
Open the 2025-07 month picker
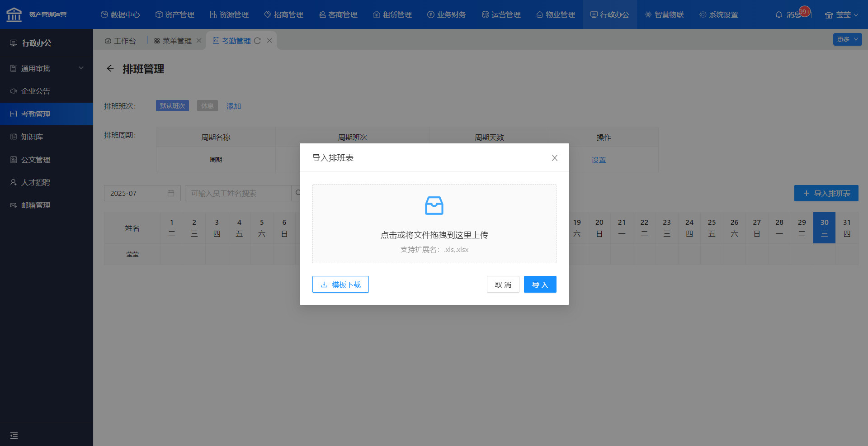coord(142,193)
